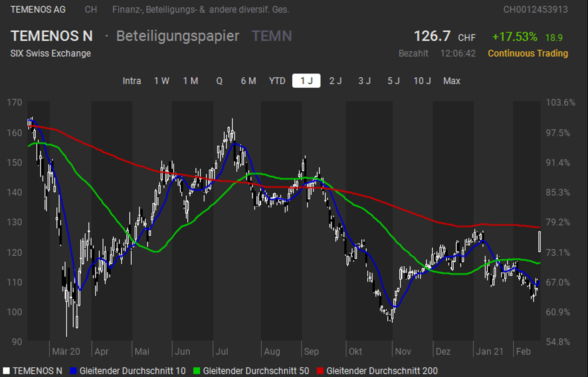Choose the 6 M time range
Viewport: 588px width, 377px height.
tap(248, 81)
